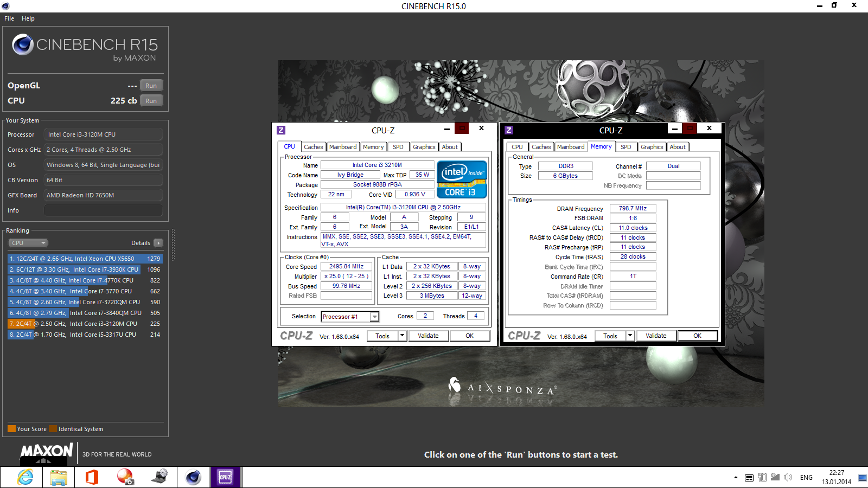Screen dimensions: 868x488
Task: Click the Info input field
Action: pos(103,210)
